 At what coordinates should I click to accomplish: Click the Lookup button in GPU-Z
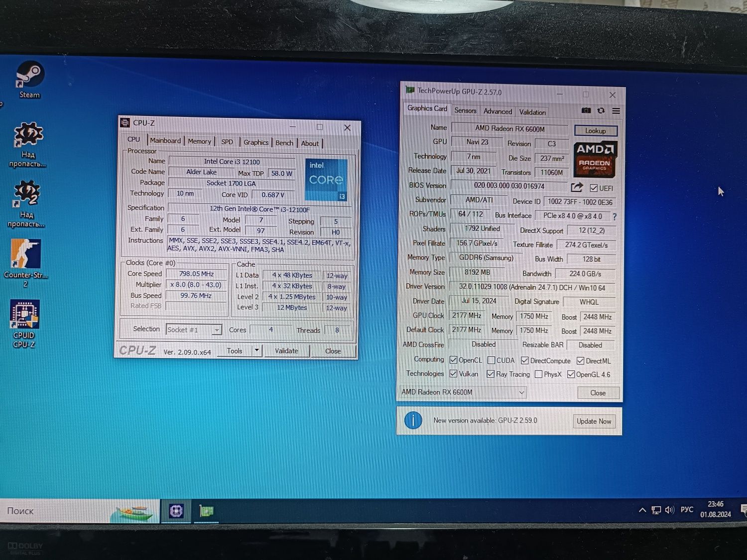click(x=596, y=131)
